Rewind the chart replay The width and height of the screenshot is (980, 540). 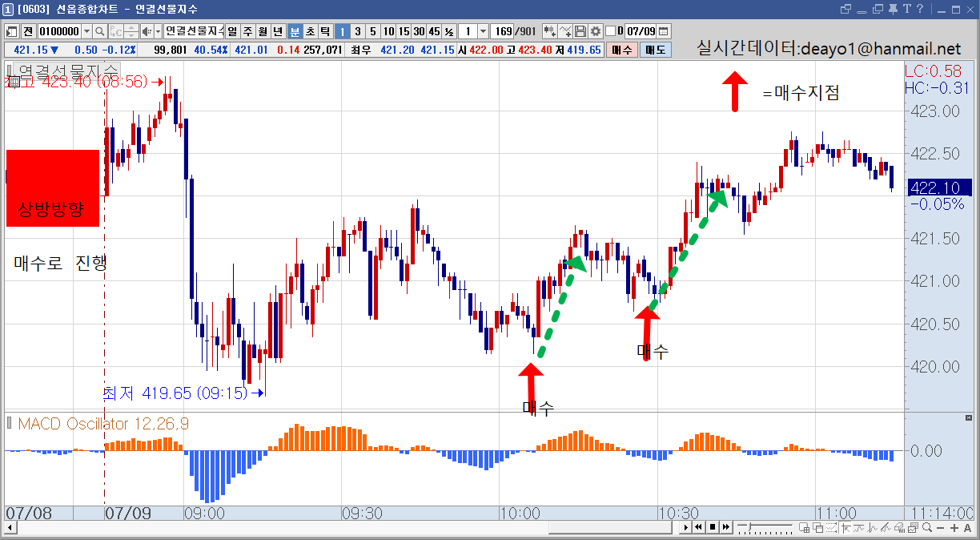(699, 527)
